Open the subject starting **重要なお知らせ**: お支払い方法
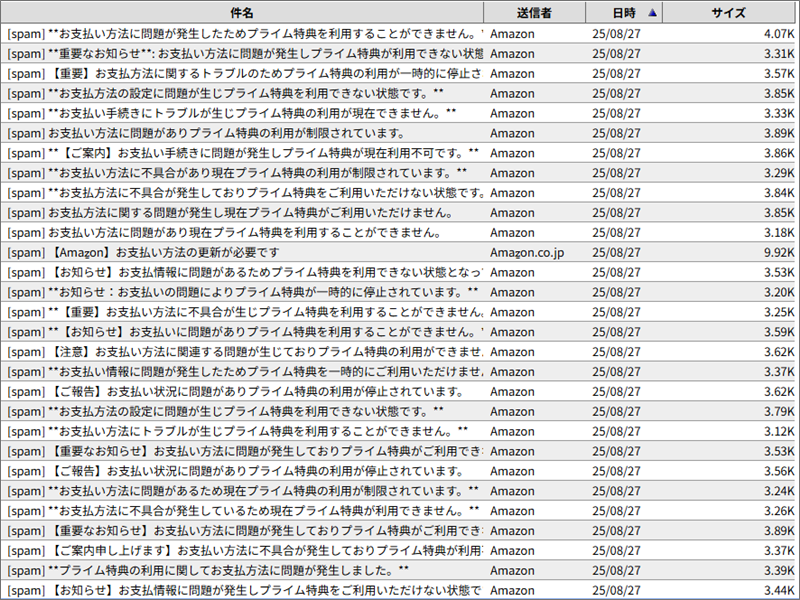The width and height of the screenshot is (800, 600). click(245, 54)
